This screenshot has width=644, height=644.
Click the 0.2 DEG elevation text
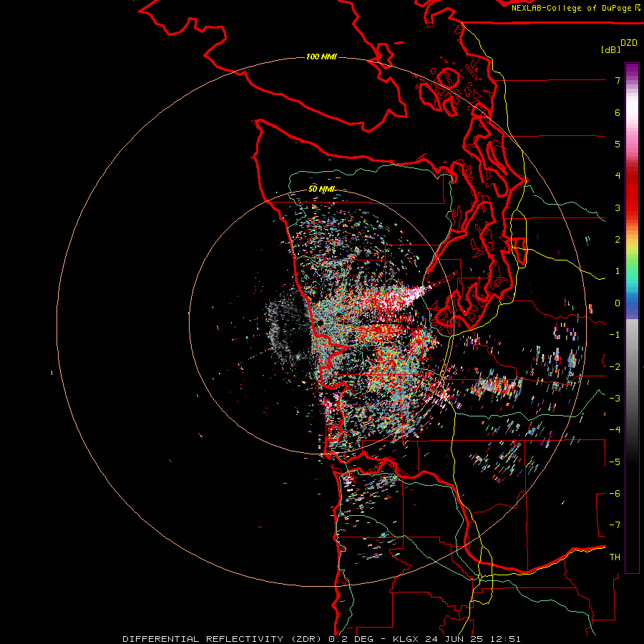tap(351, 639)
